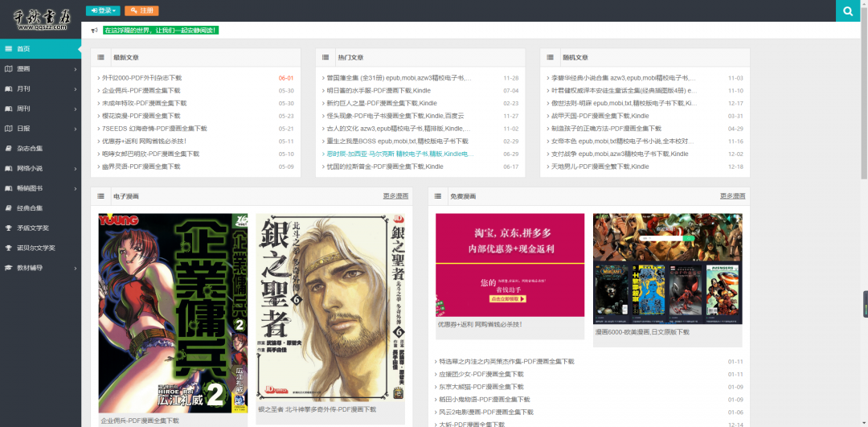
Task: Open 更多漫画 link in 免费漫画 panel
Action: pyautogui.click(x=732, y=196)
